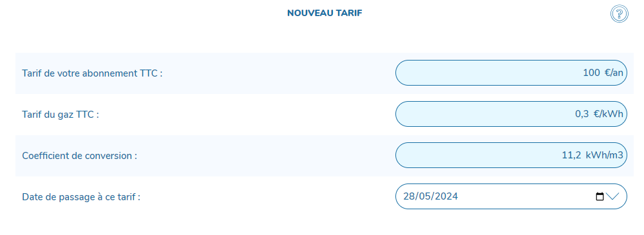
Task: Click the kWh/m3 unit suffix
Action: [x=605, y=155]
